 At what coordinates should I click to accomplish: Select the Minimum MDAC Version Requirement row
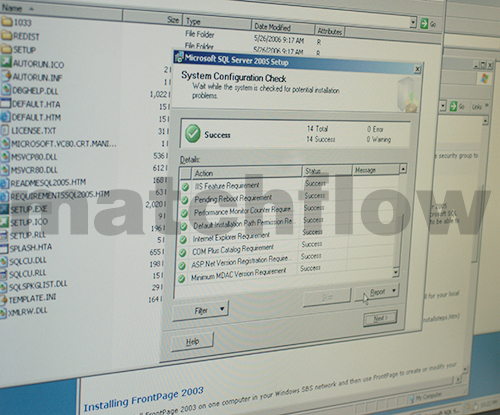[285, 273]
